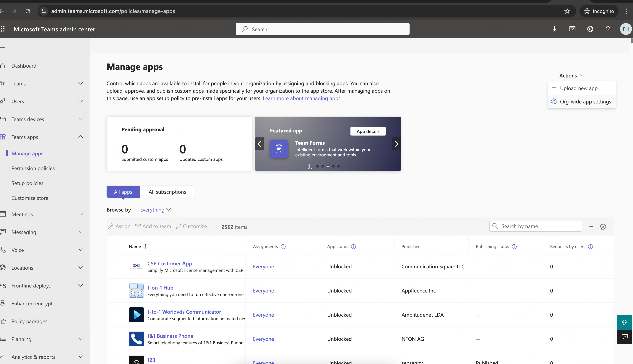Screen dimensions: 633x364
Task: Select the last carousel dot indicator
Action: click(x=338, y=166)
